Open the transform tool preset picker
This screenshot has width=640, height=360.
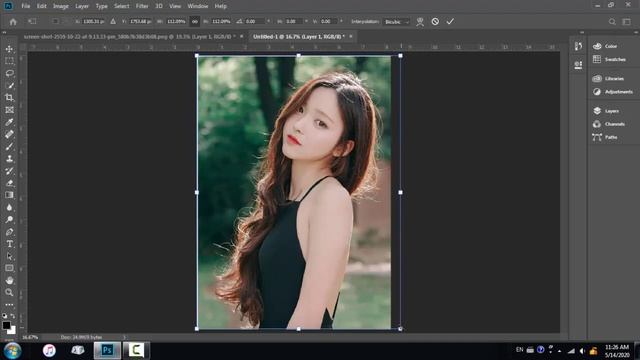click(x=33, y=21)
